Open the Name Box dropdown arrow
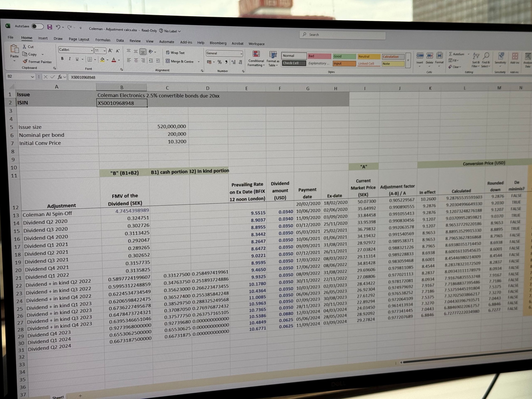Image resolution: width=532 pixels, height=399 pixels. (32, 77)
